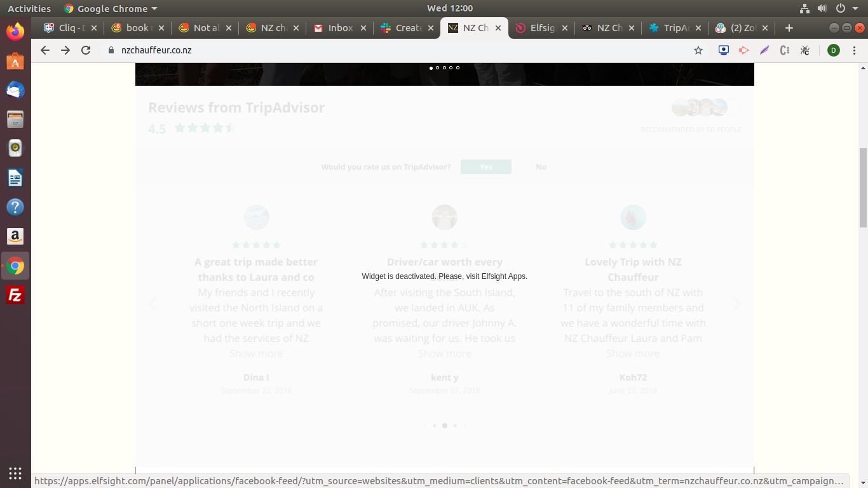This screenshot has height=488, width=868.
Task: Click the bug extension icon in toolbar
Action: click(x=805, y=50)
